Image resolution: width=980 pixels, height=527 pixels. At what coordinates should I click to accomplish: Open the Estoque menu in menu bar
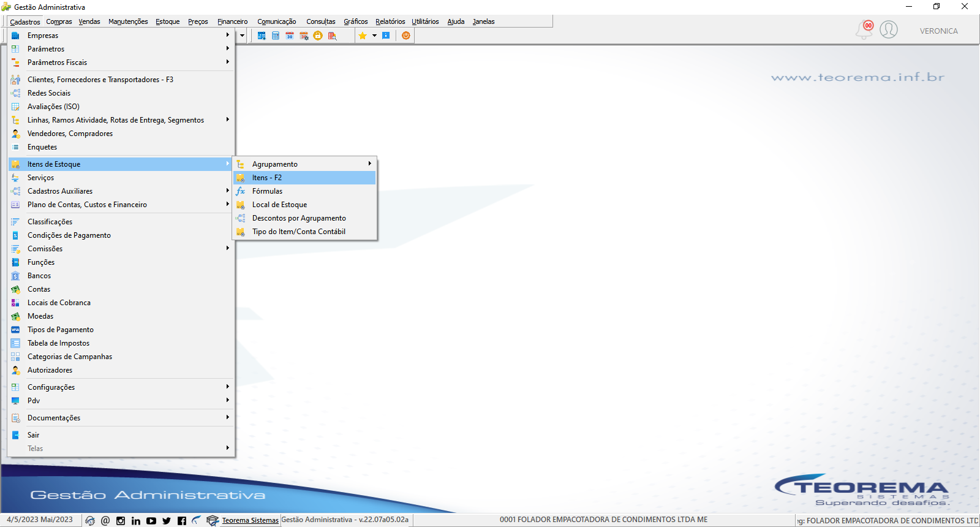click(x=167, y=21)
